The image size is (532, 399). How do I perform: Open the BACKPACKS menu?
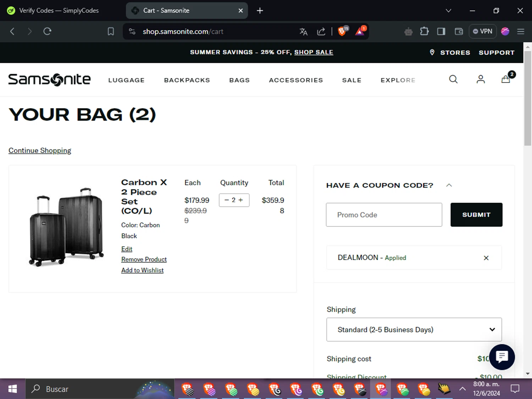187,80
